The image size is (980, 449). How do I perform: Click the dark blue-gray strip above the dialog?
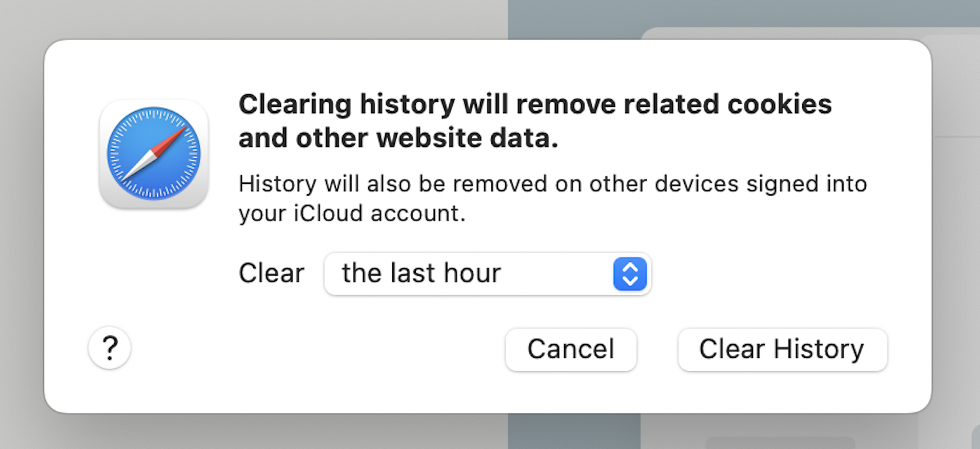571,18
